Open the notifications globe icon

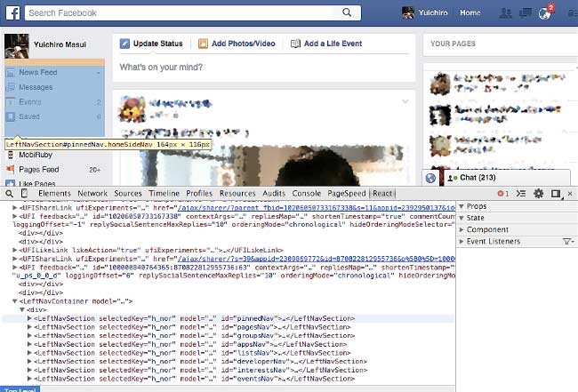(x=544, y=13)
